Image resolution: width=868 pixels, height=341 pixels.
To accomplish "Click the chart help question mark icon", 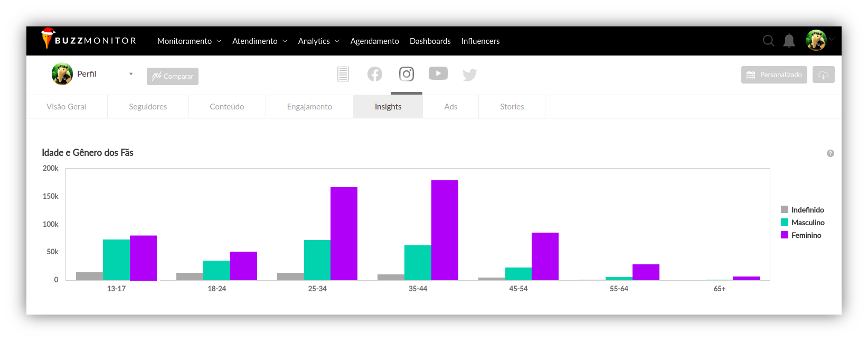I will tap(831, 153).
